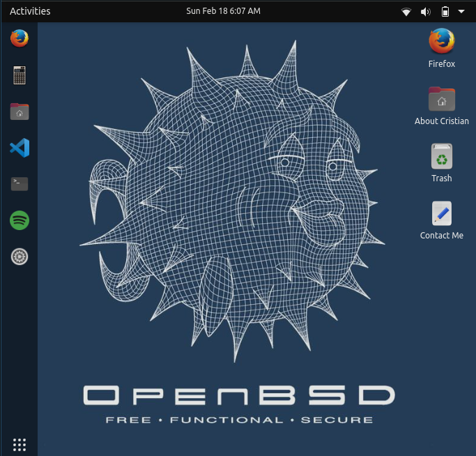This screenshot has width=476, height=456.
Task: Open the Firefox desktop shortcut
Action: [x=442, y=41]
